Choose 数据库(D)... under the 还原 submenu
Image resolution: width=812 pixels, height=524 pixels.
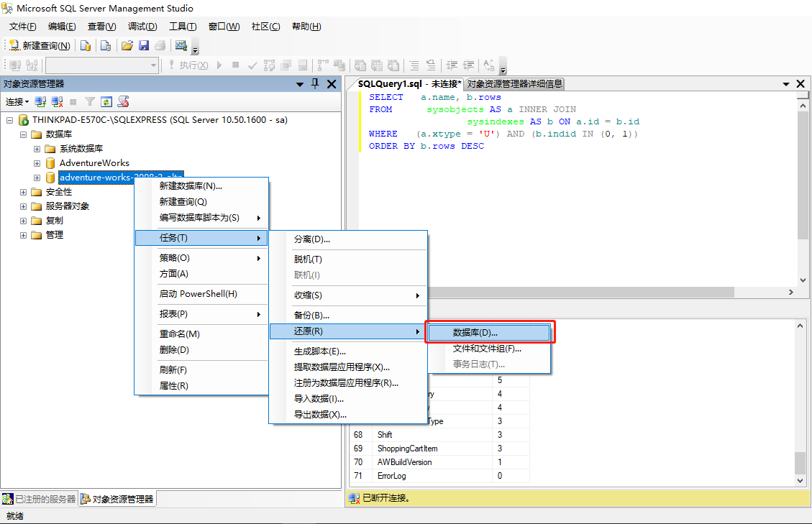point(490,332)
